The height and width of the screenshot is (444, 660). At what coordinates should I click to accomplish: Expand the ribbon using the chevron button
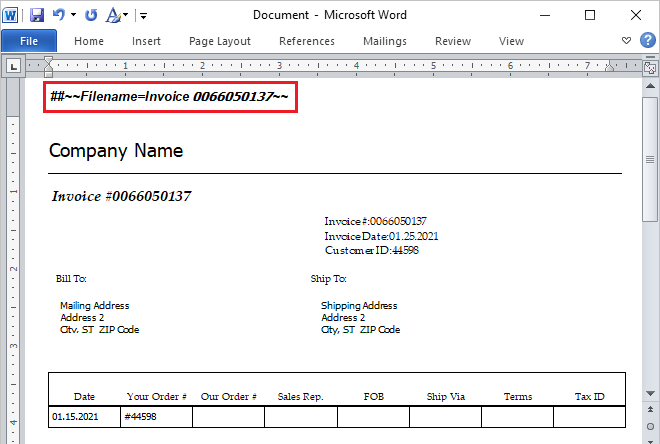627,41
